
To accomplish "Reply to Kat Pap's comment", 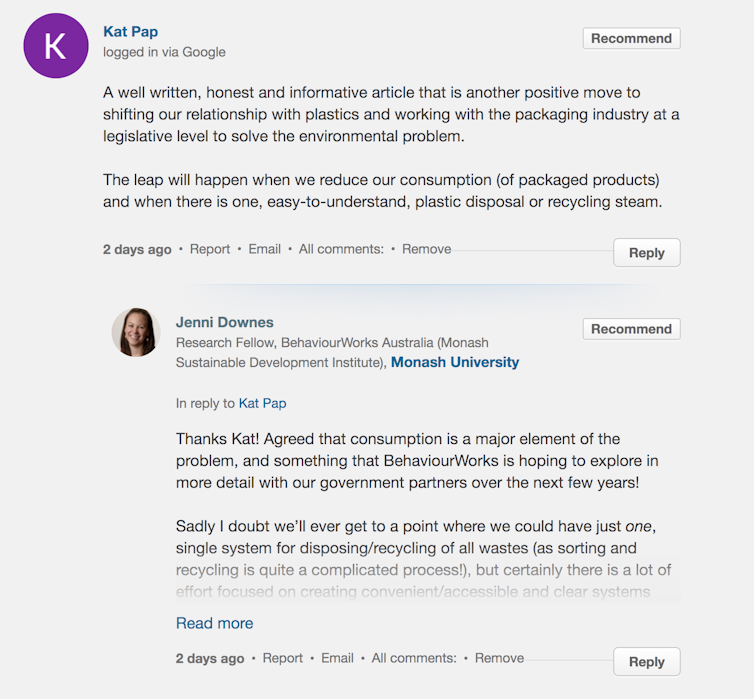I will coord(646,253).
